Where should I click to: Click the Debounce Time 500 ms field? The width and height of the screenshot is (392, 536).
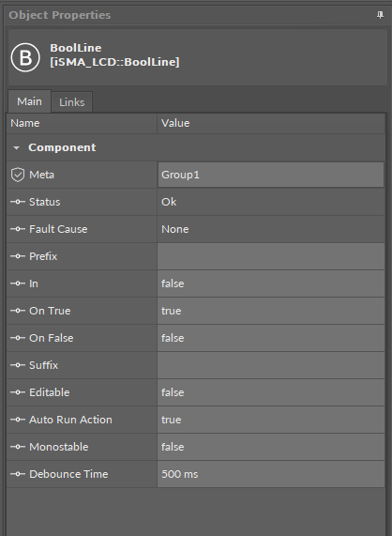(271, 474)
